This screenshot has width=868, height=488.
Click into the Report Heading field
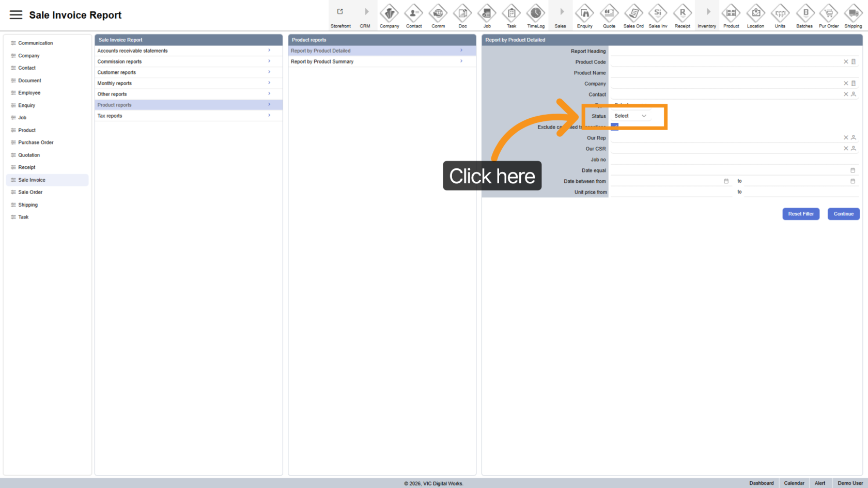(x=734, y=51)
